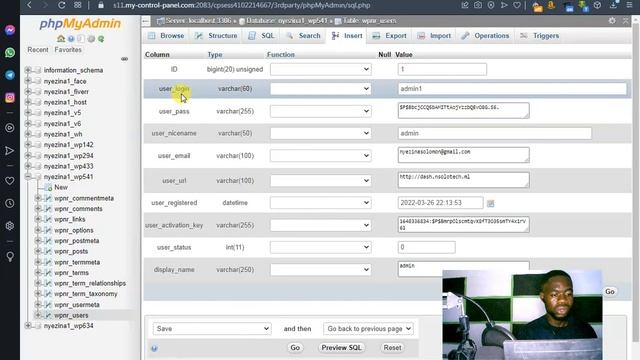Open Messenger in browser sidebar
The height and width of the screenshot is (360, 640).
click(10, 30)
